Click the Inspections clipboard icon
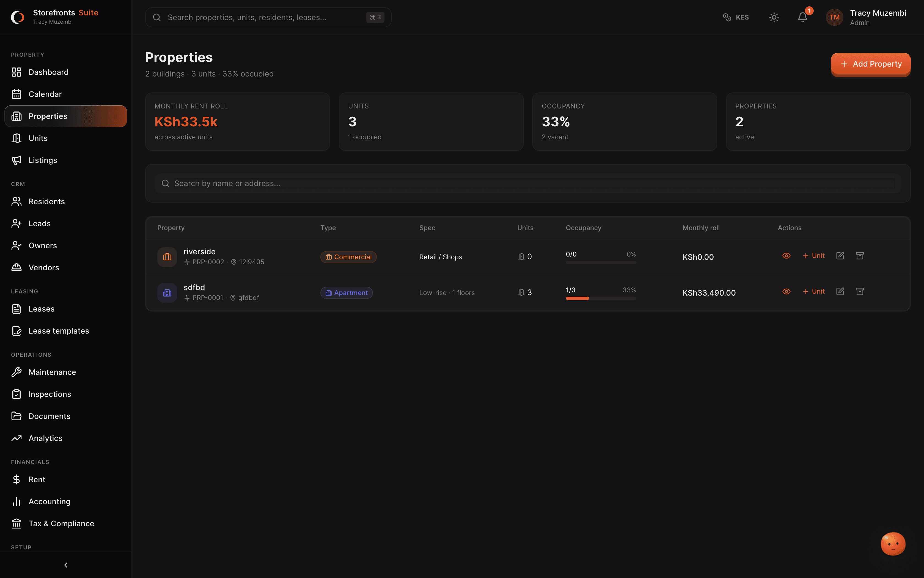 (x=16, y=394)
